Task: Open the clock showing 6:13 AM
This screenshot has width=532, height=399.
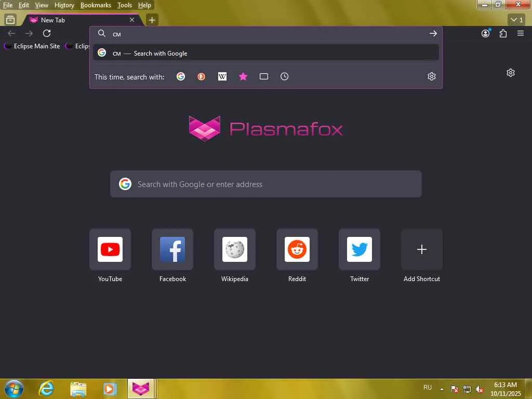Action: tap(506, 389)
